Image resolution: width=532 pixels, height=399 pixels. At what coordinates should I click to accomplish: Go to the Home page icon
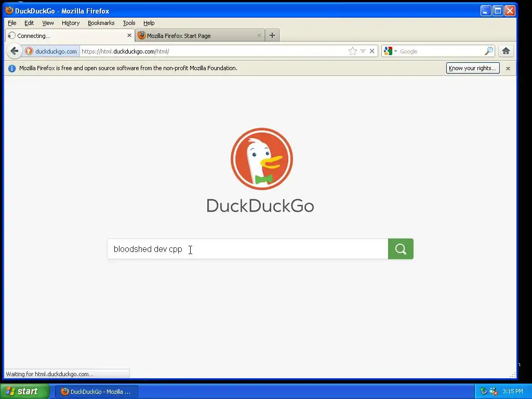click(x=506, y=51)
